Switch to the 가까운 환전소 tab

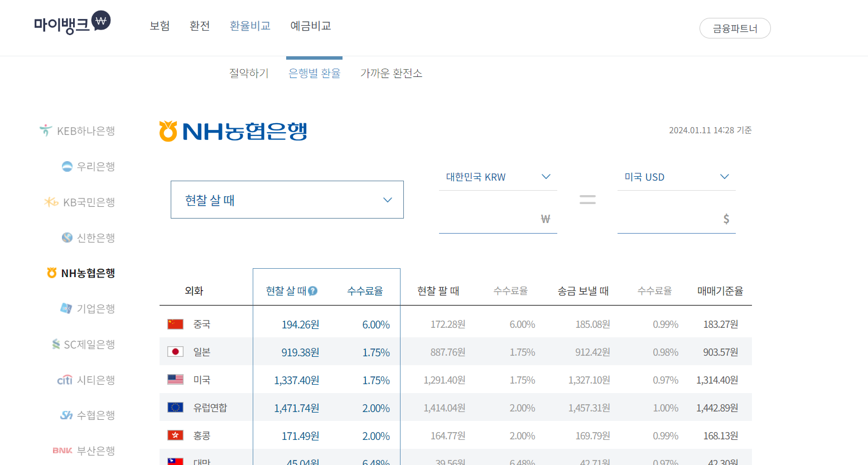coord(391,73)
